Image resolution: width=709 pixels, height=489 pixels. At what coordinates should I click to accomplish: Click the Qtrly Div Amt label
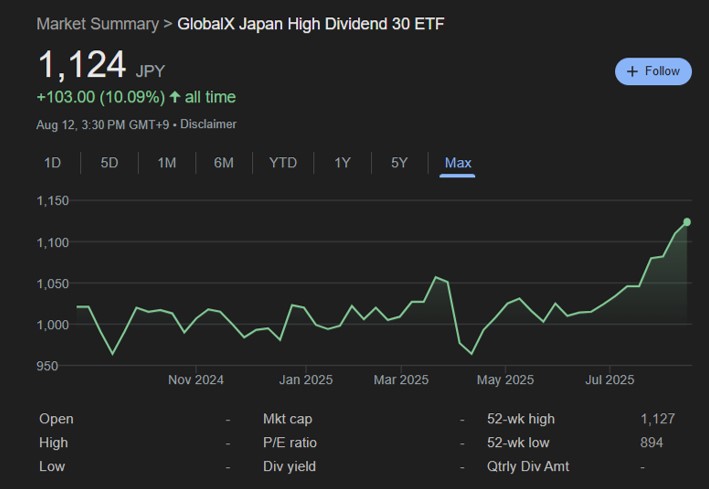coord(528,466)
